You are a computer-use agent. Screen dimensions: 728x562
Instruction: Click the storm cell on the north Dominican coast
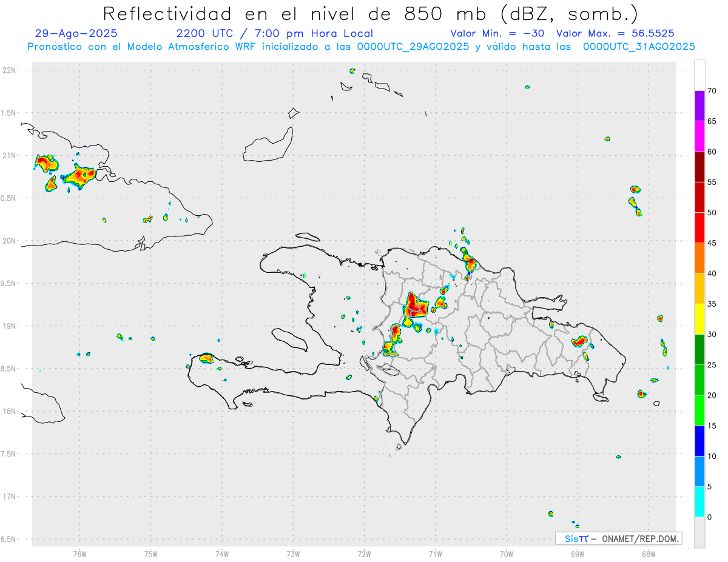tap(470, 263)
